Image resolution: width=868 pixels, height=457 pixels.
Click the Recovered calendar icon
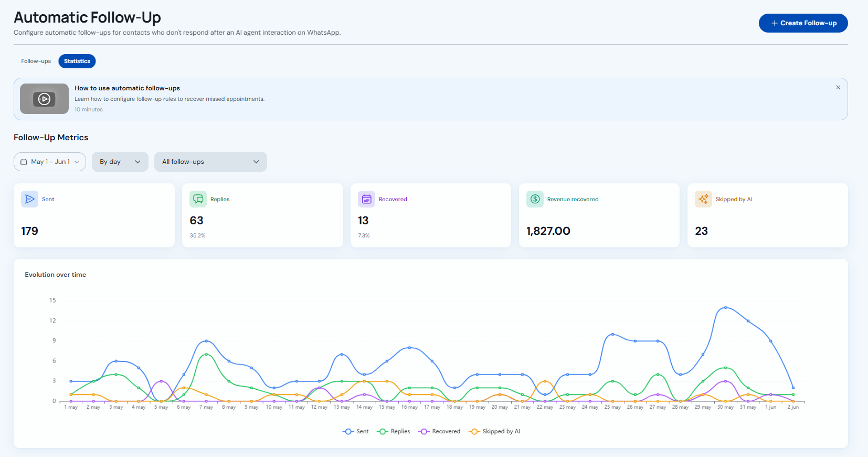pyautogui.click(x=367, y=199)
